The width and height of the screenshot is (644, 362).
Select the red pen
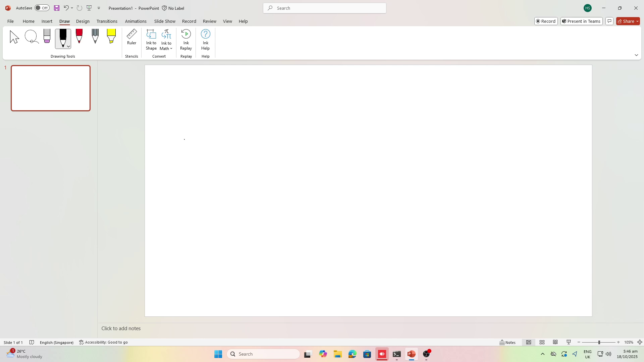(79, 36)
